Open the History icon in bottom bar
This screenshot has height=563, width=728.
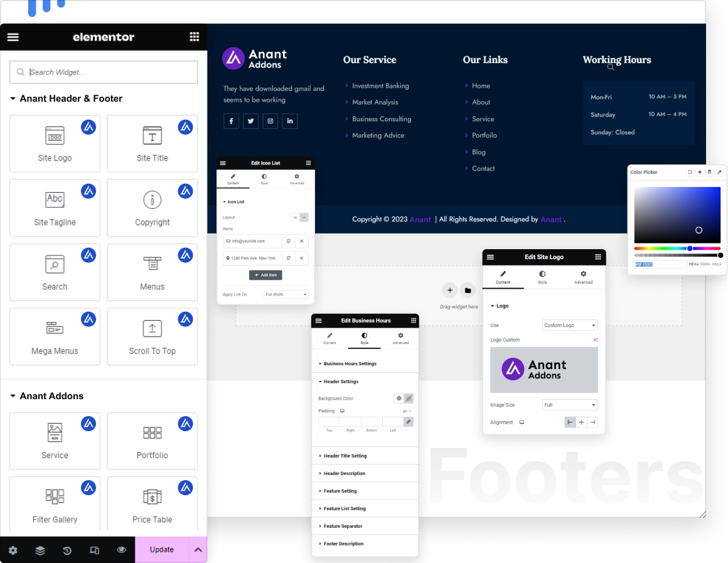click(67, 550)
